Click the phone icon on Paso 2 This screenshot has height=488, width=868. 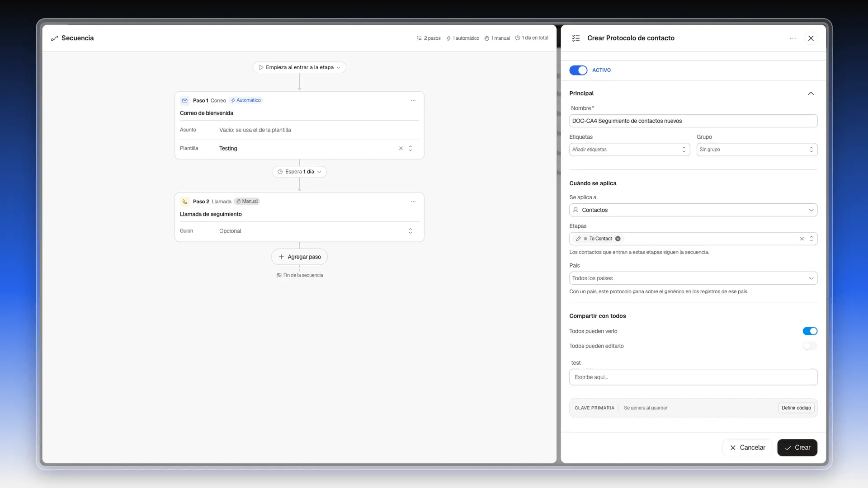184,202
